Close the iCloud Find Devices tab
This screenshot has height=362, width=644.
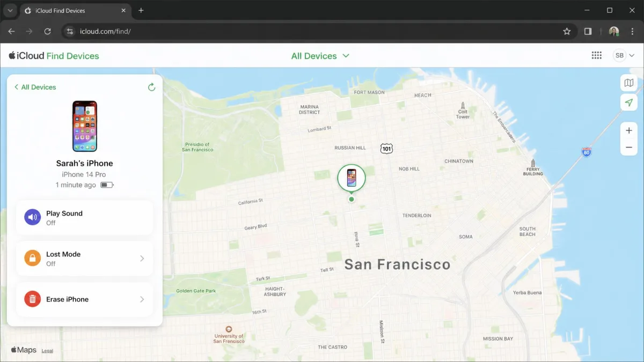pos(123,11)
